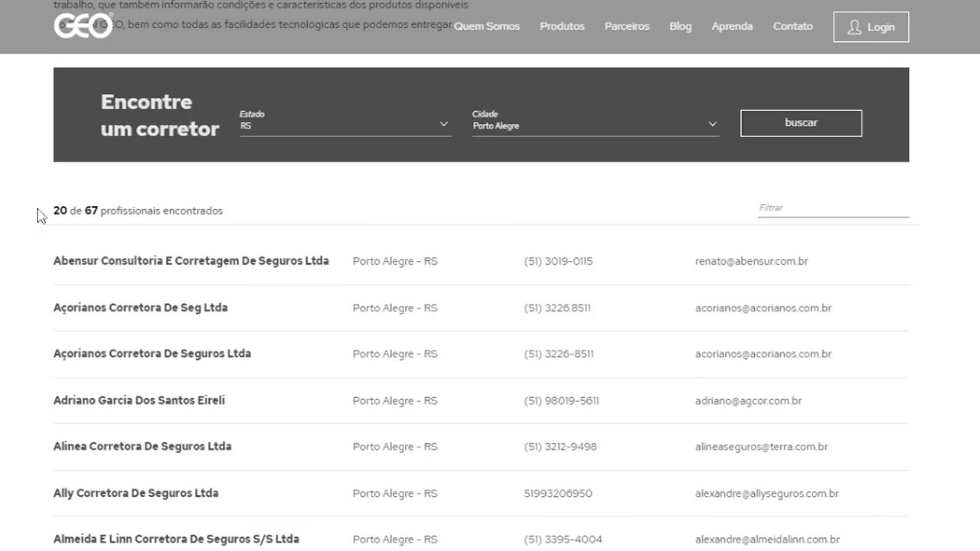
Task: Click the Login button
Action: [x=871, y=27]
